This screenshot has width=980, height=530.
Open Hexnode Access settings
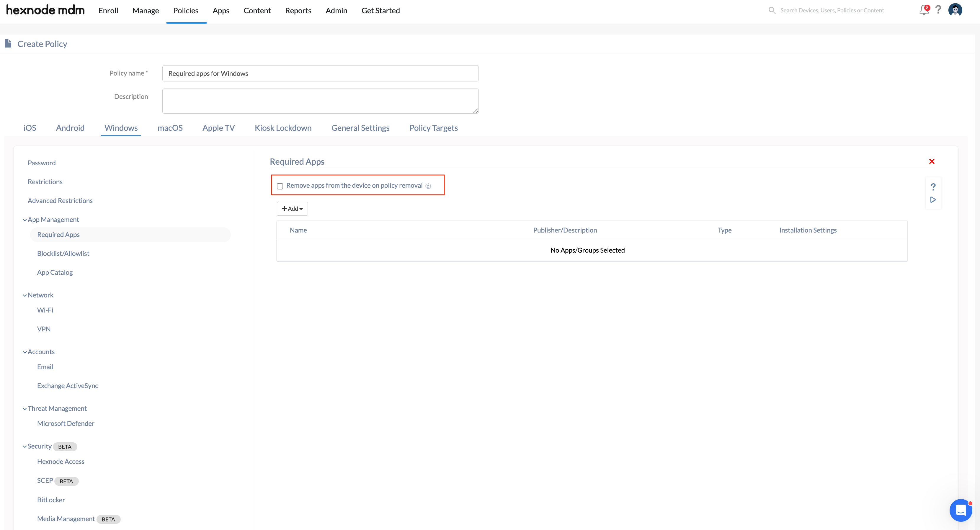pos(61,462)
